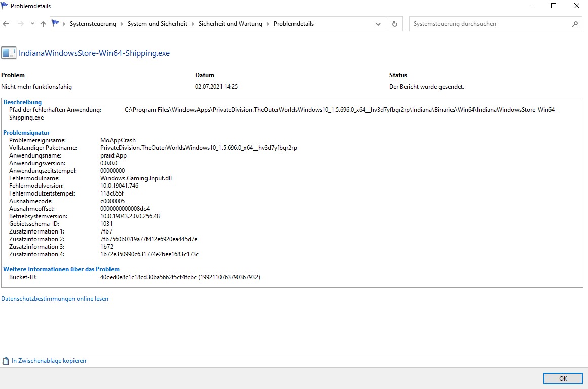Open System und Sicherheit breadcrumb

(157, 24)
